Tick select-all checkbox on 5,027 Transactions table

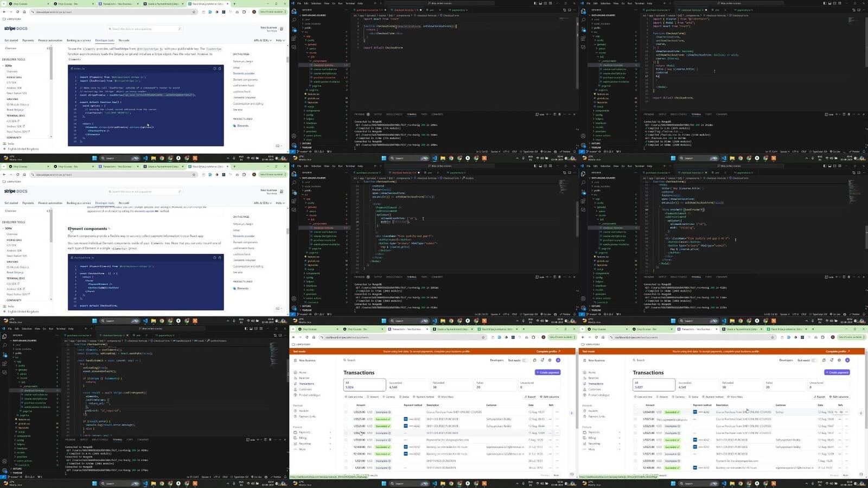click(x=635, y=405)
